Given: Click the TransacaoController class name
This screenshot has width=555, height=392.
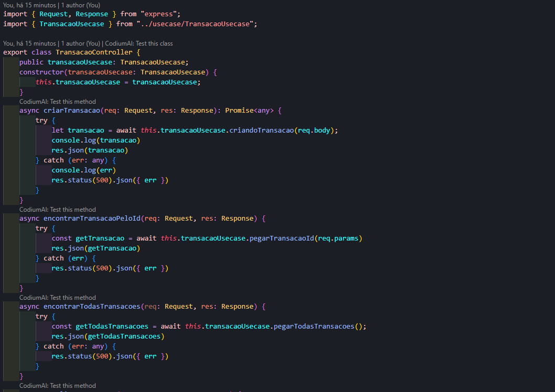Looking at the screenshot, I should (94, 52).
